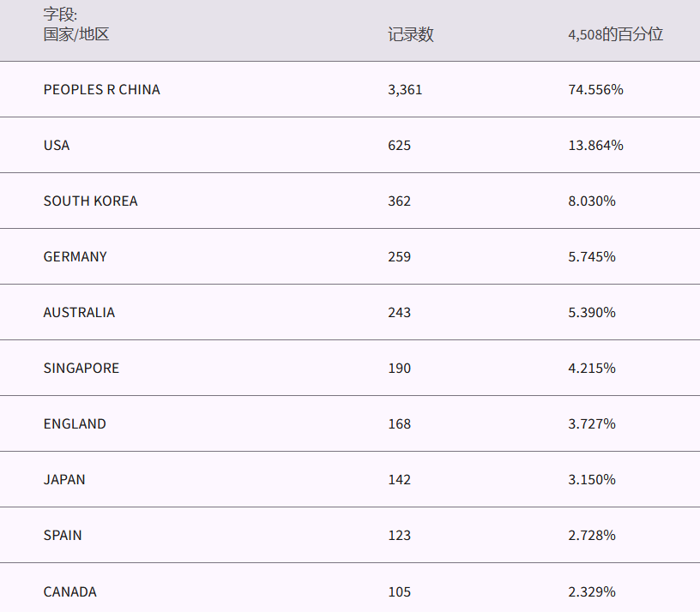This screenshot has width=700, height=612.
Task: Click the 625 record count for USA
Action: (399, 145)
